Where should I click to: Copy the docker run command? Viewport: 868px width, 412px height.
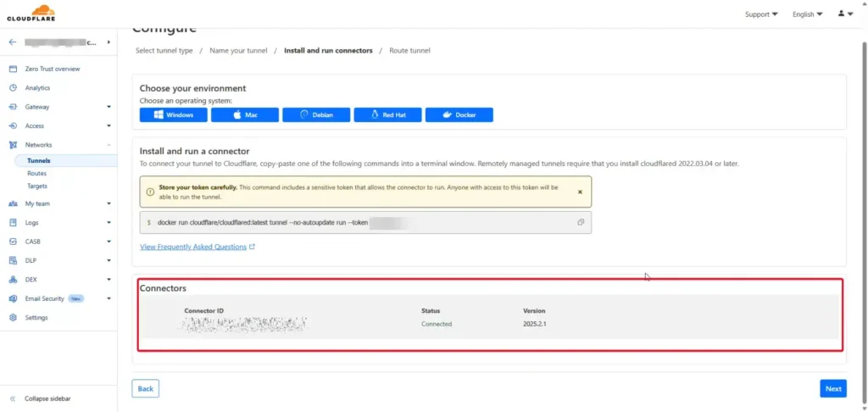pyautogui.click(x=581, y=222)
